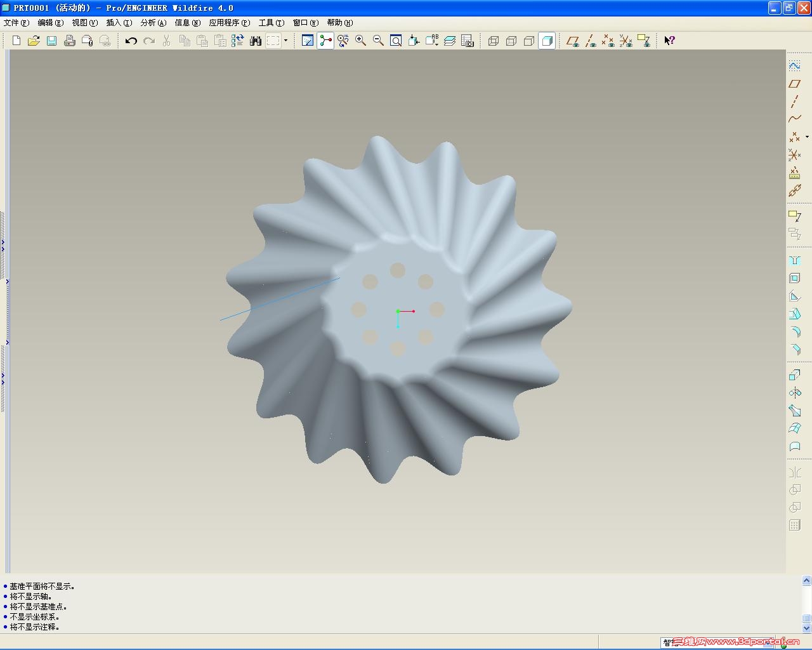Screen dimensions: 812x650
Task: Select the style surface tool
Action: (794, 446)
